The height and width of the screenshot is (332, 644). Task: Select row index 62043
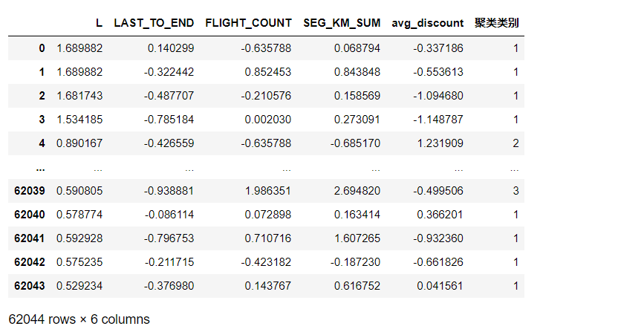point(30,286)
